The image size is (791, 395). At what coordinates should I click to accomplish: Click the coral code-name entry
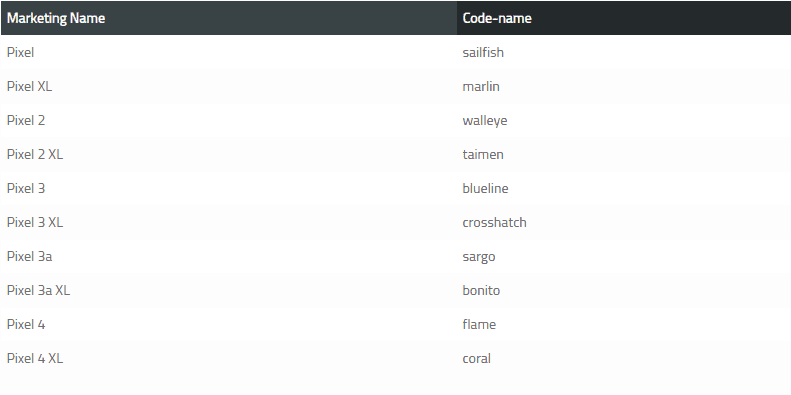tap(477, 359)
